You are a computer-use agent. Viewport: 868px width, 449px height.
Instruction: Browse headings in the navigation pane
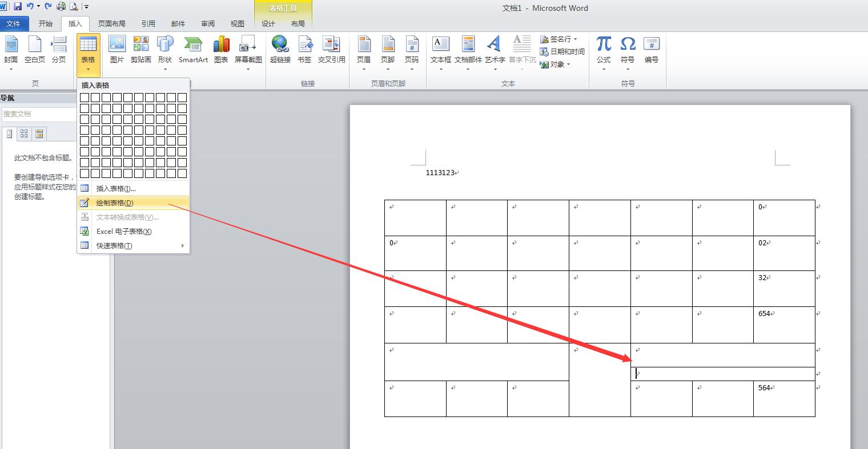tap(9, 134)
